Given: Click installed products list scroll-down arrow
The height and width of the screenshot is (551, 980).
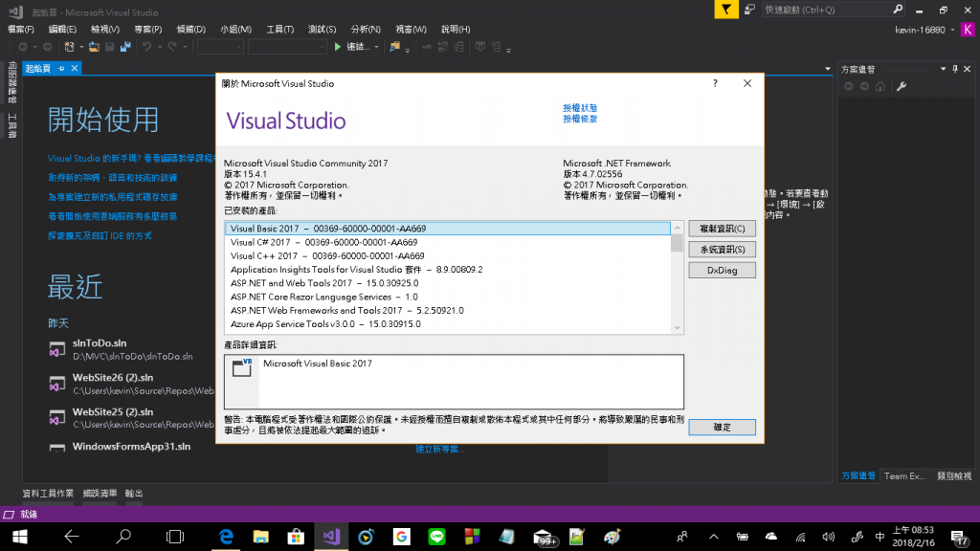Looking at the screenshot, I should click(x=677, y=328).
